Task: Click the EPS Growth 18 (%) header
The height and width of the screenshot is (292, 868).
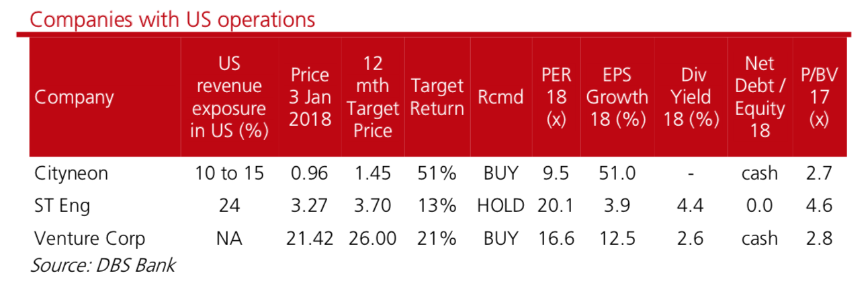Action: [x=617, y=98]
